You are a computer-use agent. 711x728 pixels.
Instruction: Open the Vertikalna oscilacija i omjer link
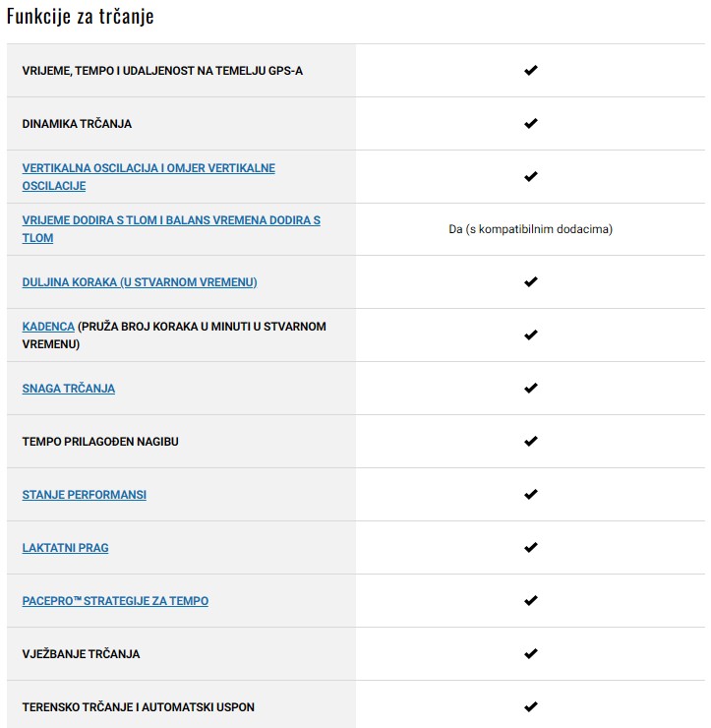(148, 168)
